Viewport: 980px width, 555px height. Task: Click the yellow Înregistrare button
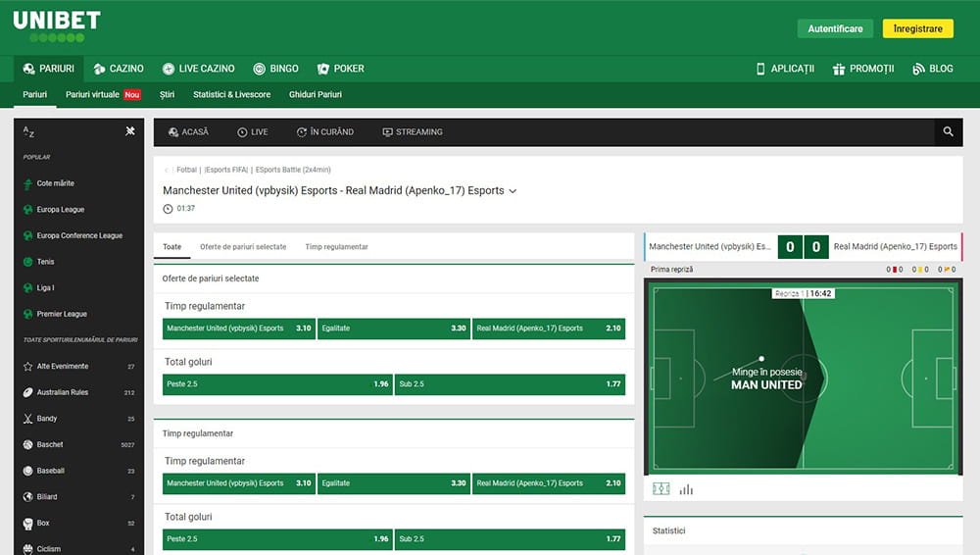917,28
